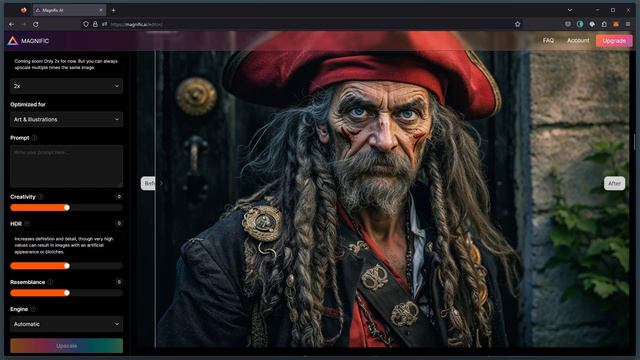
Task: Click the orange extension icon in toolbar
Action: (616, 24)
